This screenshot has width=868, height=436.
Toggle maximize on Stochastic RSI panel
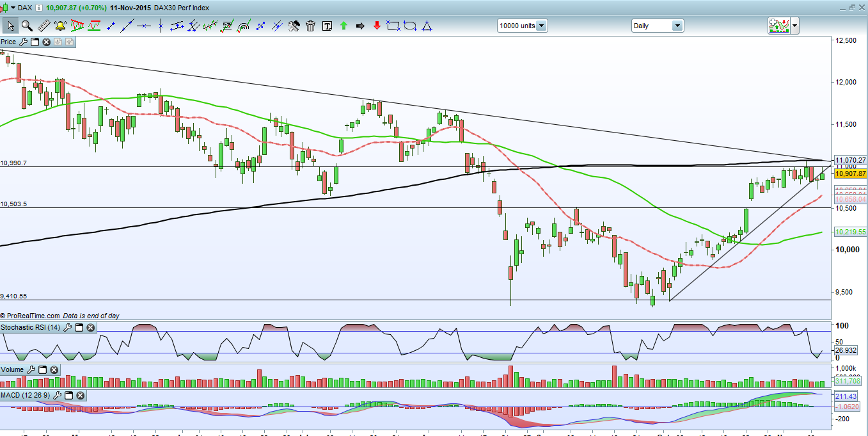coord(79,327)
